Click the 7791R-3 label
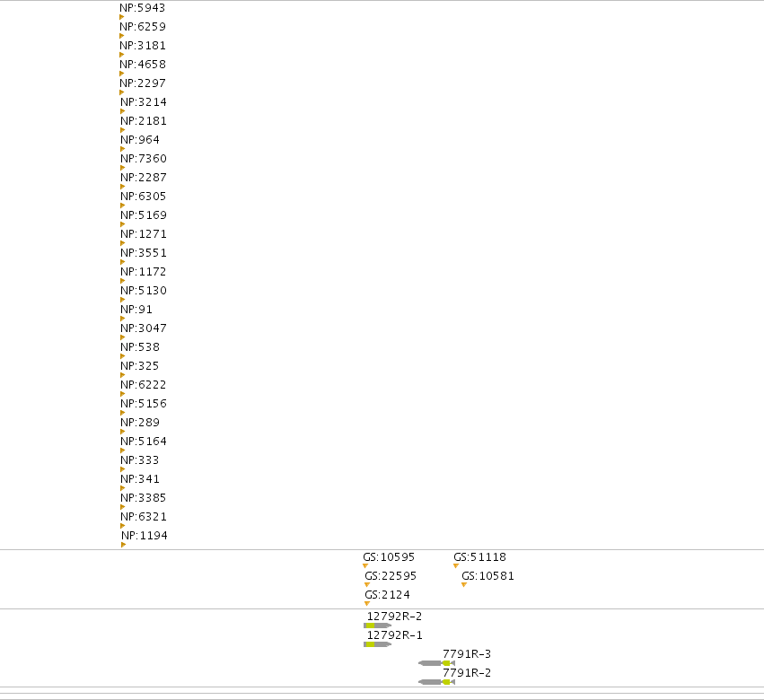The width and height of the screenshot is (764, 700). point(467,654)
